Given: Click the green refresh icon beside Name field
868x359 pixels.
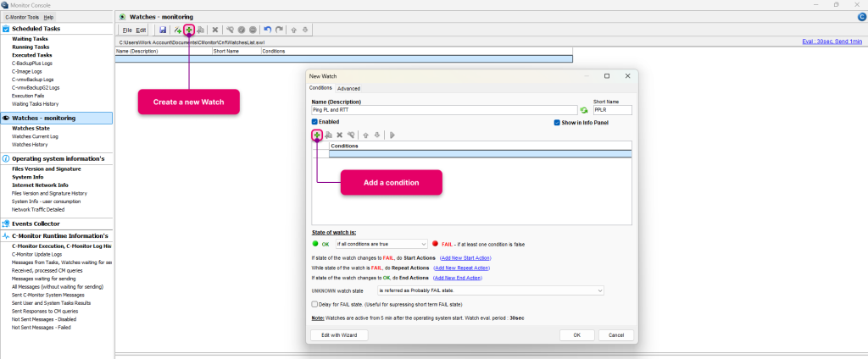Looking at the screenshot, I should click(583, 110).
